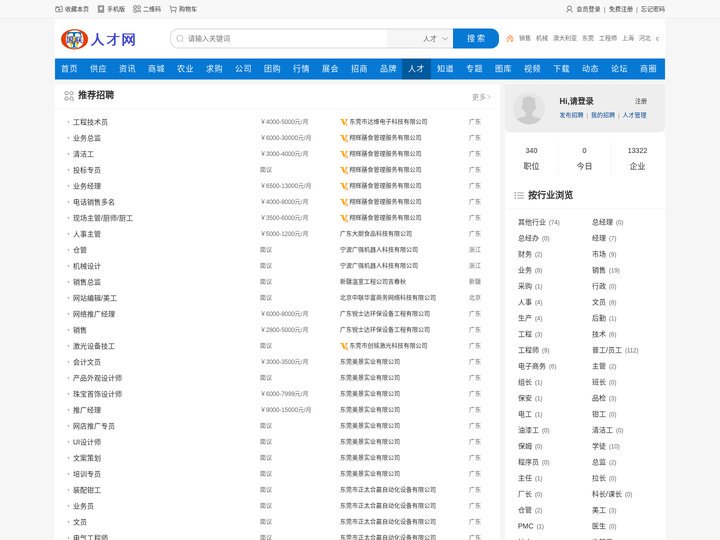Open the 网站编辑/美工 job posting
The image size is (720, 540).
coord(95,298)
